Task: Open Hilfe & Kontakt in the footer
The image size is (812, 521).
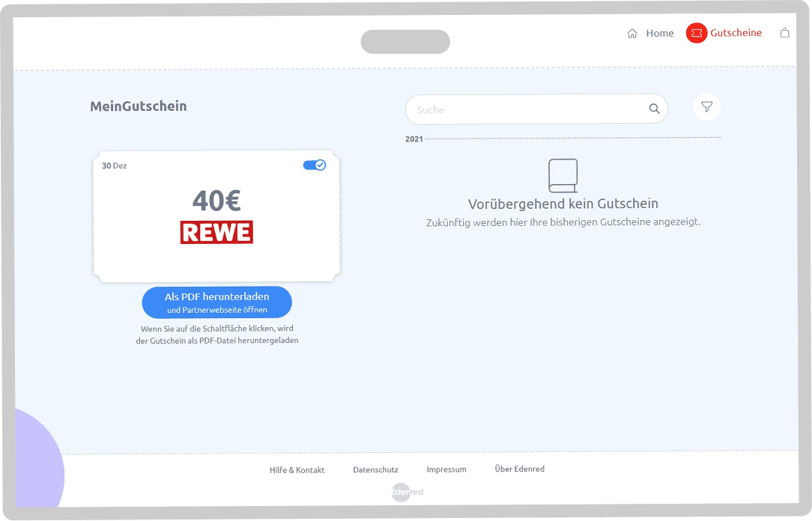Action: (297, 469)
